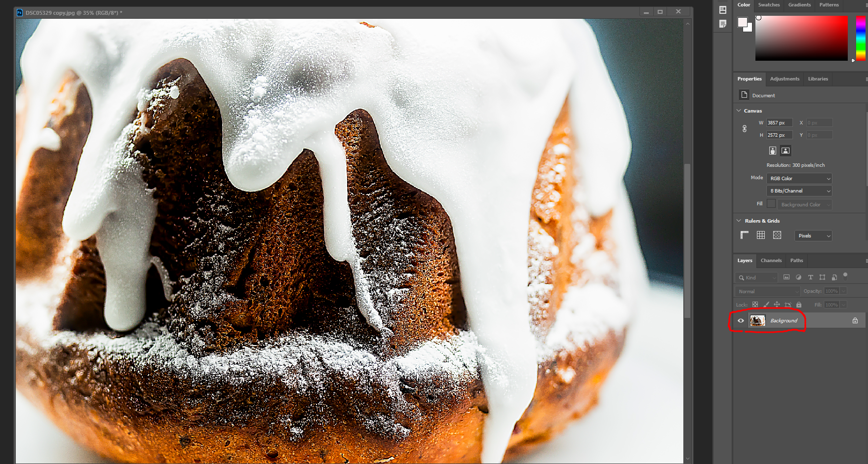Image resolution: width=868 pixels, height=464 pixels.
Task: Click the Photoshop document icon in title bar
Action: [20, 12]
